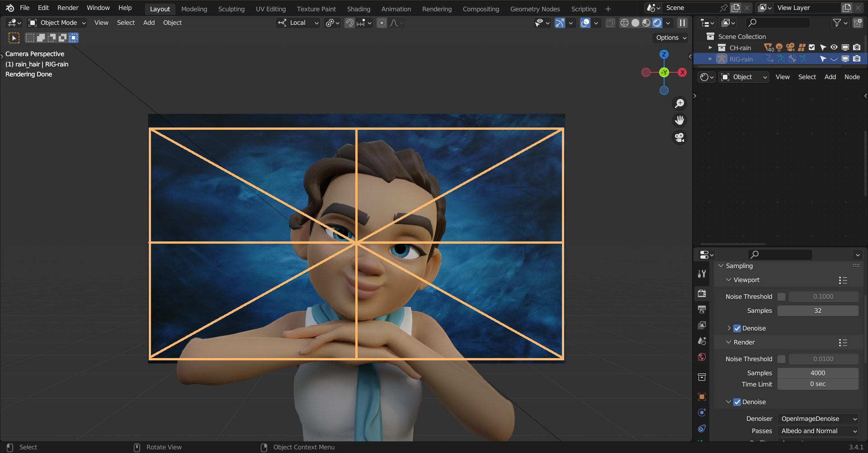Viewport: 868px width, 453px height.
Task: Open the Tool properties tab
Action: [702, 274]
